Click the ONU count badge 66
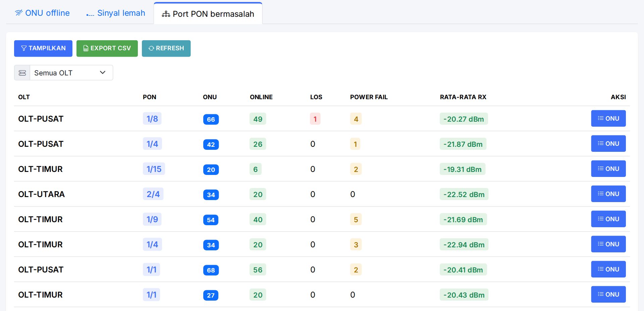Image resolution: width=644 pixels, height=311 pixels. (211, 119)
